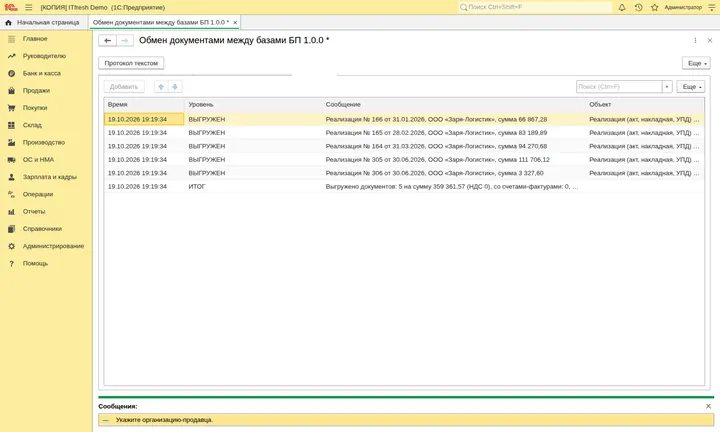The width and height of the screenshot is (720, 432).
Task: Go back with the left arrow button
Action: [107, 40]
